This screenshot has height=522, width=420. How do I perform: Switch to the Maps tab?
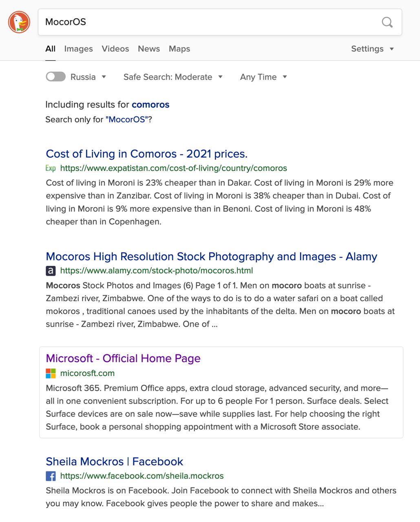[x=179, y=49]
